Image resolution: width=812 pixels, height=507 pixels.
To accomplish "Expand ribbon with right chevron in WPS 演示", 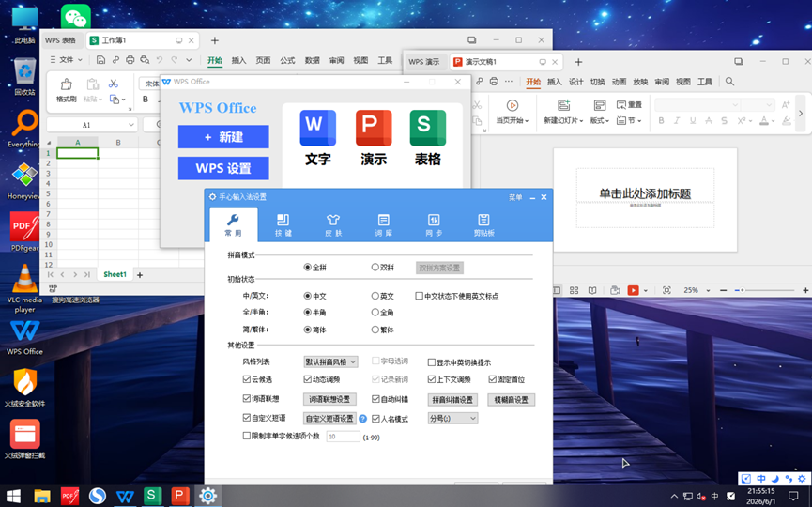I will pos(801,113).
